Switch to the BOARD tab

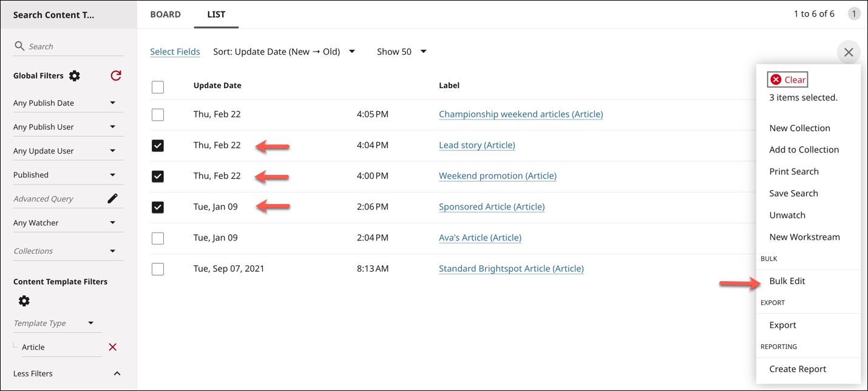(165, 15)
